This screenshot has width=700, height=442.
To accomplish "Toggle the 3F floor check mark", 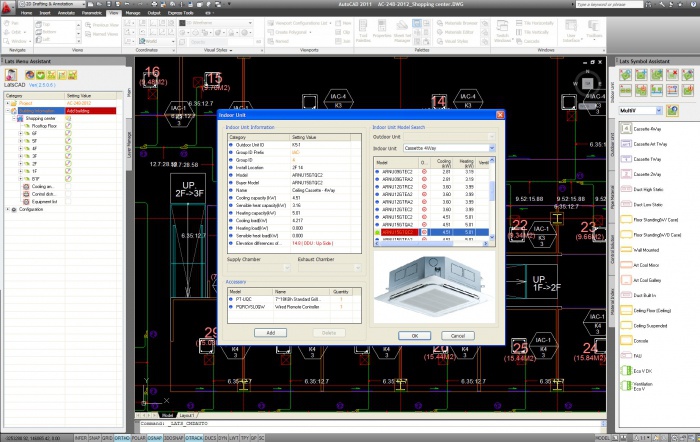I will click(x=68, y=156).
